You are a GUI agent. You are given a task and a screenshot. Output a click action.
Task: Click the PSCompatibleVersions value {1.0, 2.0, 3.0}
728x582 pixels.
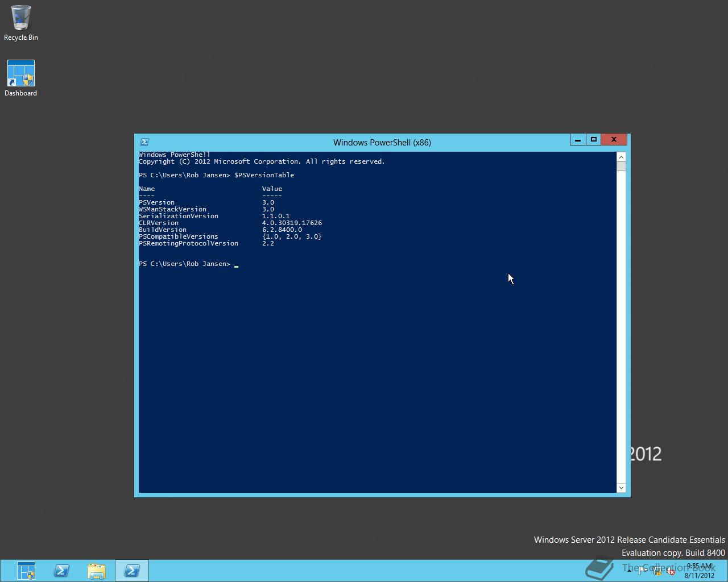click(292, 236)
